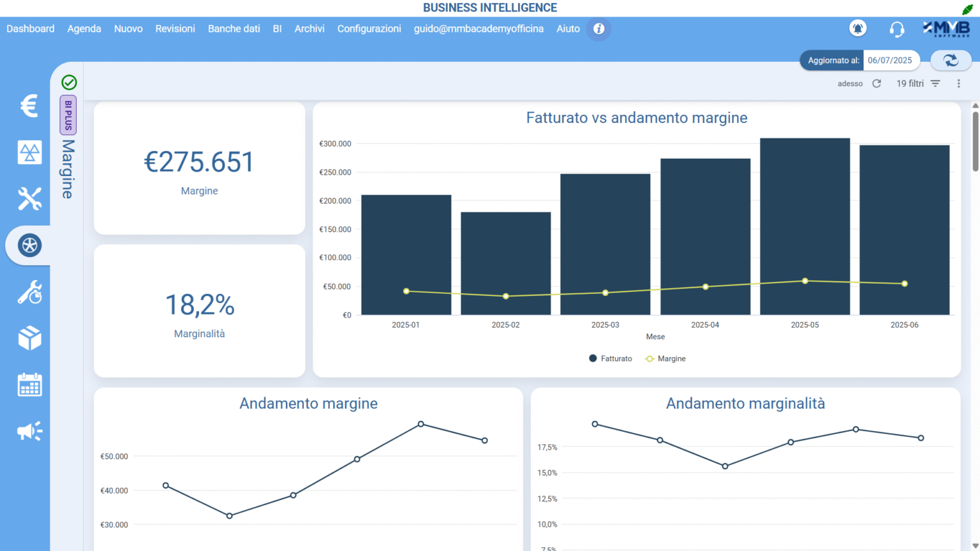Click the wrench and screwdriver sidebar icon
This screenshot has width=980, height=551.
(29, 199)
